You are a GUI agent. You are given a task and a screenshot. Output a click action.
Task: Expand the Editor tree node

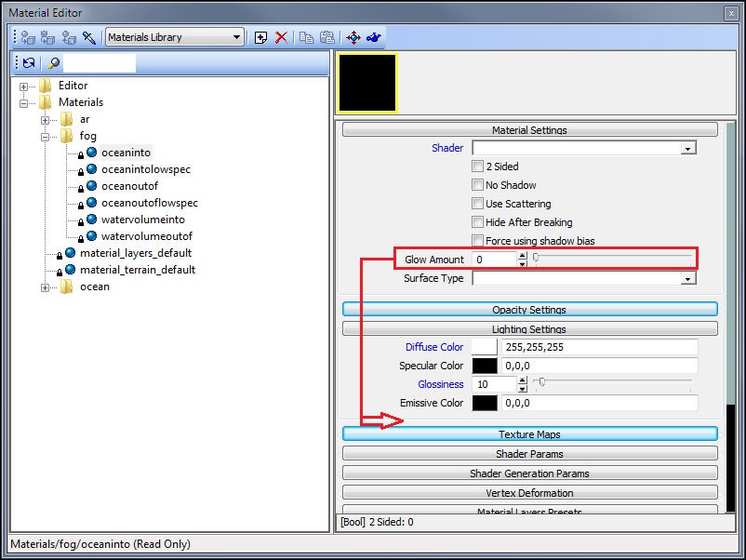[23, 87]
